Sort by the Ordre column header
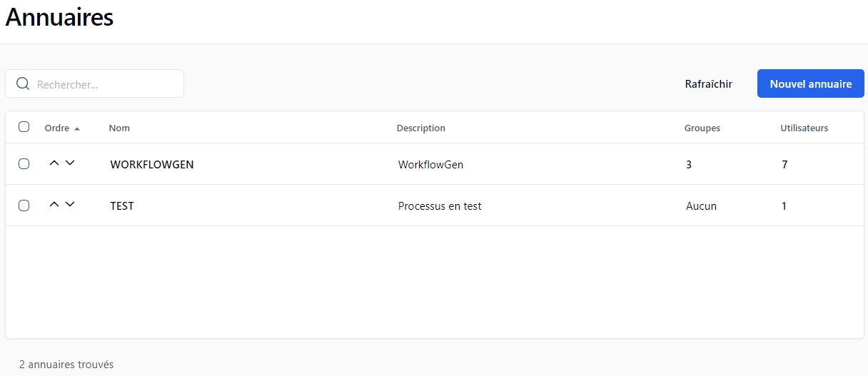The height and width of the screenshot is (376, 868). click(x=57, y=128)
